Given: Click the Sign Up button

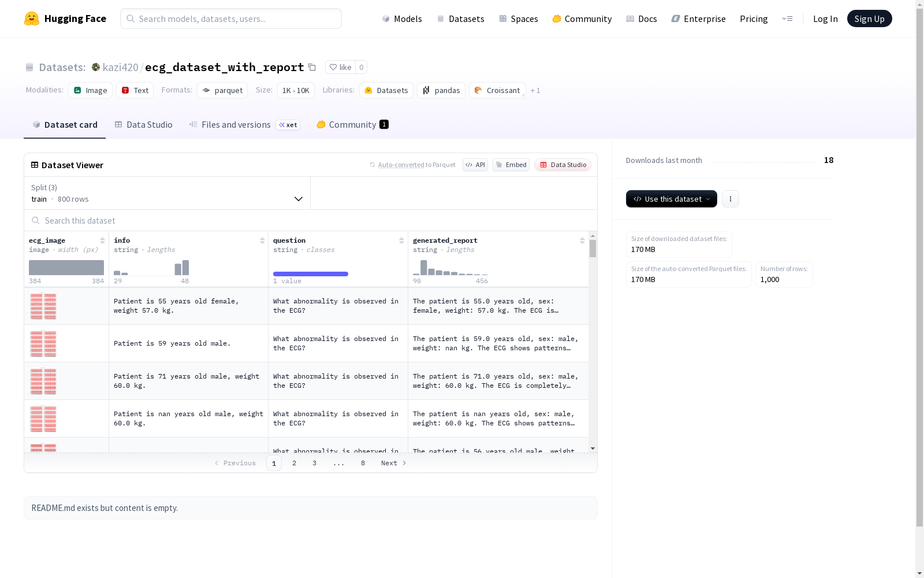Looking at the screenshot, I should pos(869,18).
